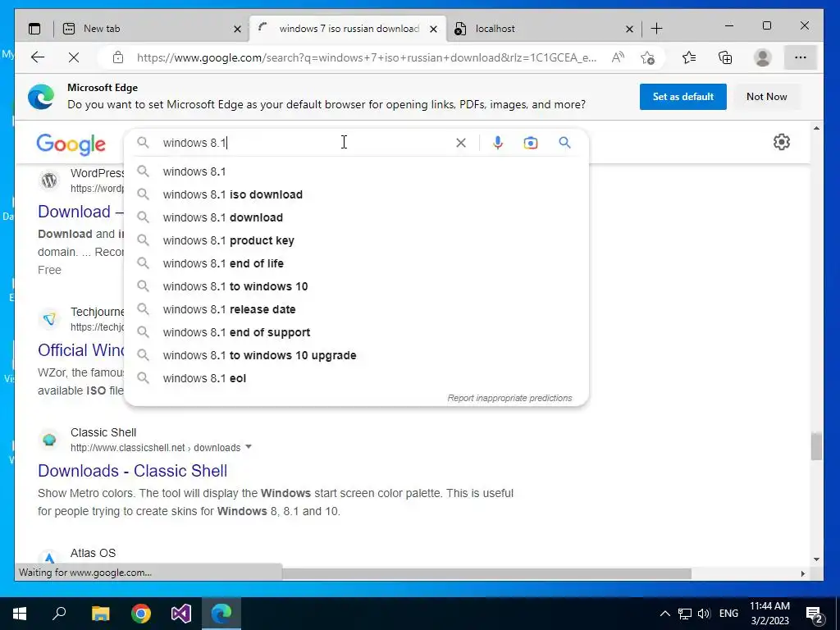Open the clock showing 11:44 AM
The image size is (840, 630).
[769, 614]
